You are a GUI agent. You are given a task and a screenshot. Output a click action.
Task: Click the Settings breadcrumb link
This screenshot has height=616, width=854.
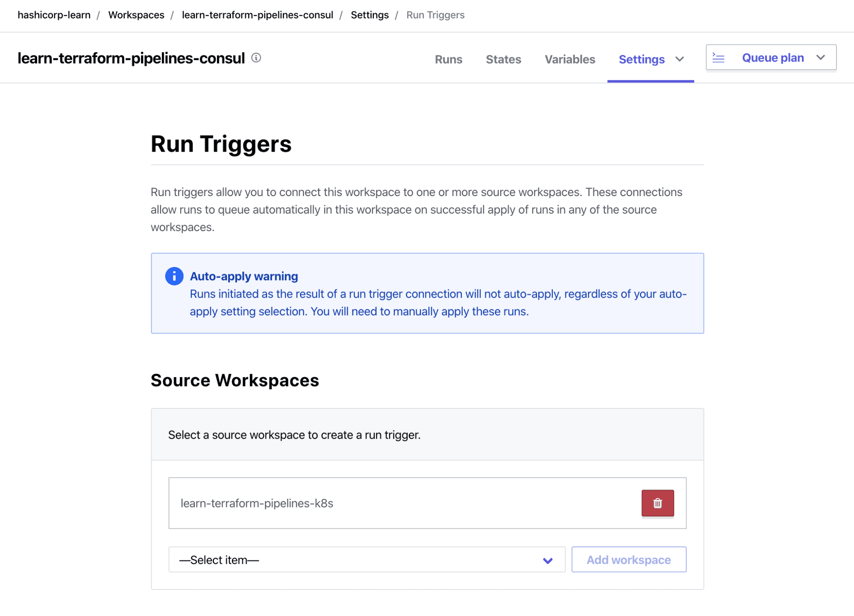click(370, 15)
